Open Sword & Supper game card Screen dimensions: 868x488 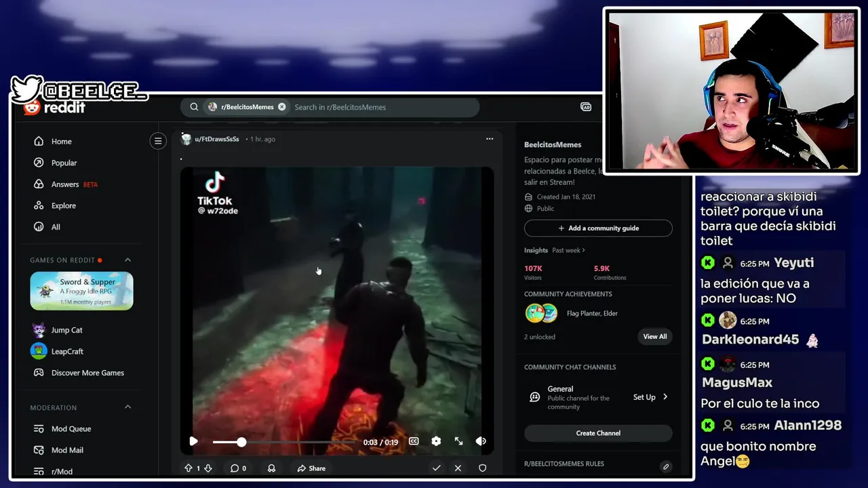coord(81,291)
